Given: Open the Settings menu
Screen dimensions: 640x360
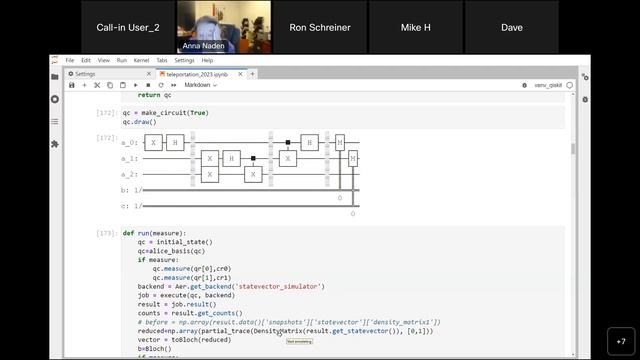Looking at the screenshot, I should (x=184, y=60).
